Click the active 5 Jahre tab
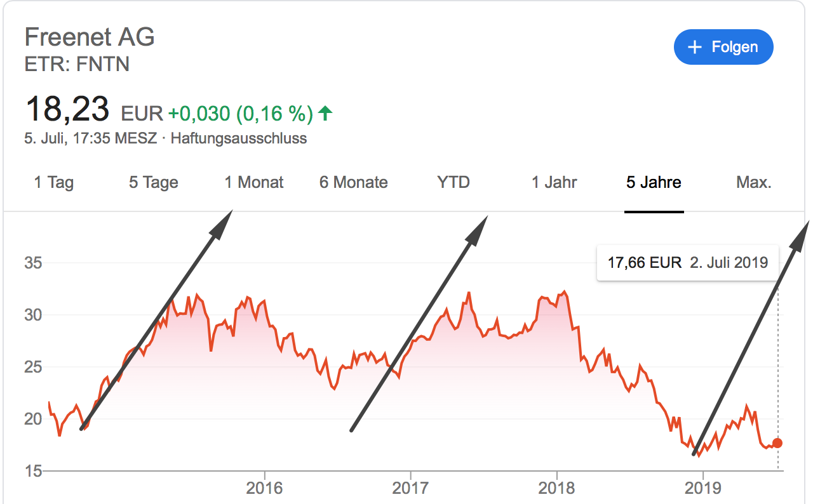 654,183
